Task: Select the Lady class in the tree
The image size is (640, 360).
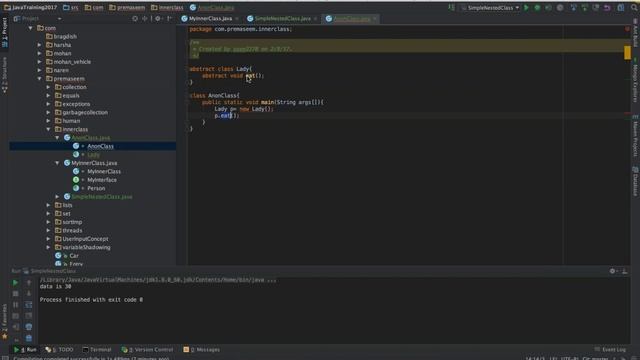Action: 93,155
